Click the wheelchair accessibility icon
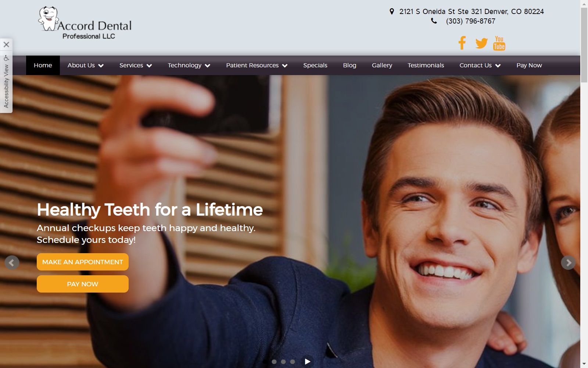 pyautogui.click(x=6, y=58)
